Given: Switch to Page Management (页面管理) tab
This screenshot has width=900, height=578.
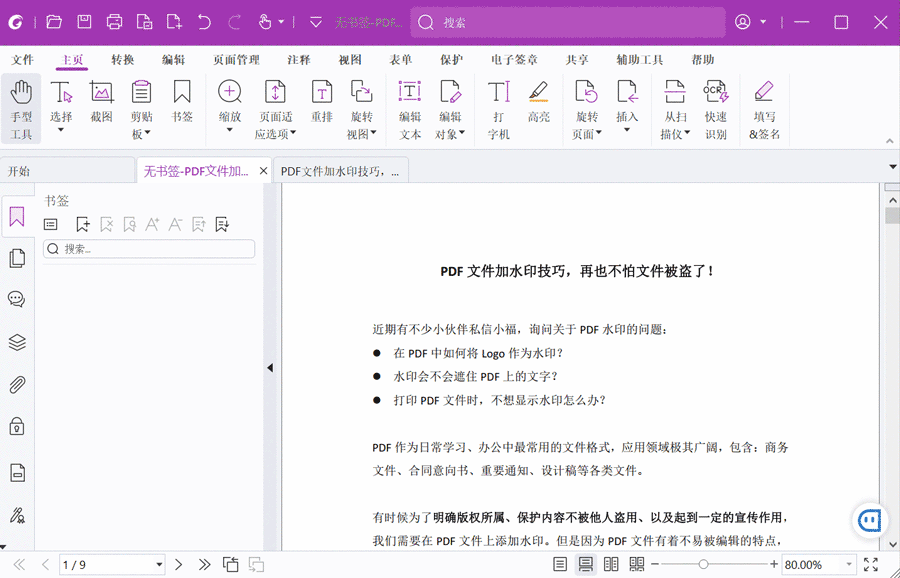Looking at the screenshot, I should point(236,60).
